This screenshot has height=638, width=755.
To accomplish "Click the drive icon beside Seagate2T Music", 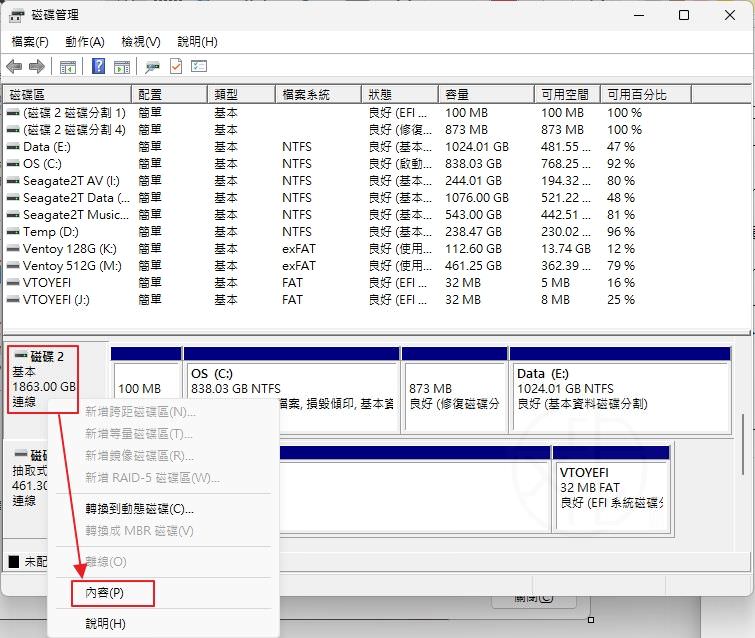I will [x=13, y=215].
